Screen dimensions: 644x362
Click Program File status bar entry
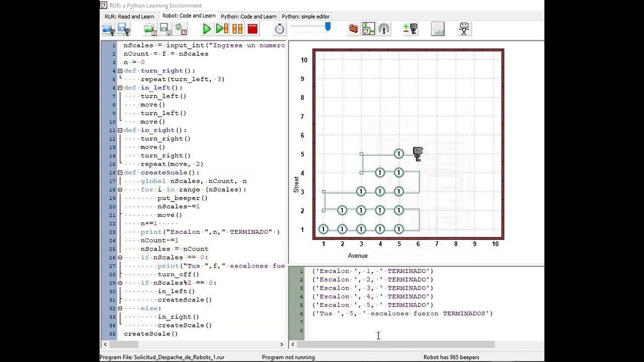point(162,357)
